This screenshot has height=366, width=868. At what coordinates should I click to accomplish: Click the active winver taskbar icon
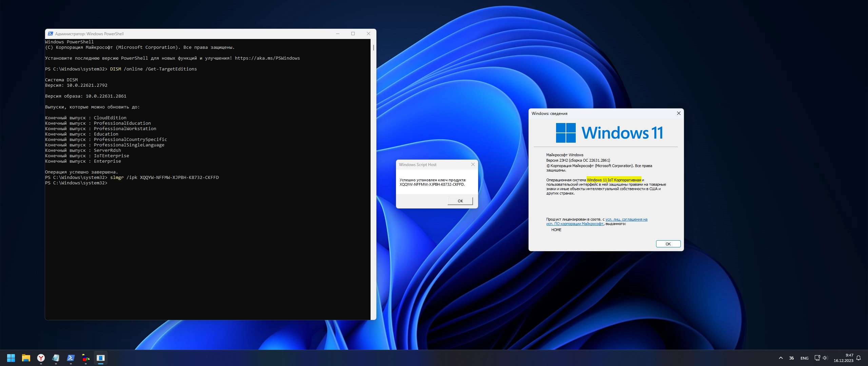click(101, 358)
